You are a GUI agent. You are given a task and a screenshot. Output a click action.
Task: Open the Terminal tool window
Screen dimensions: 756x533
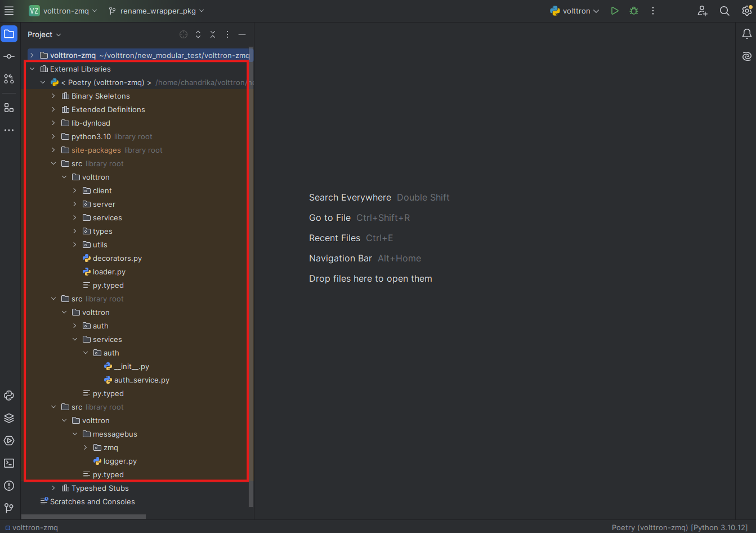[x=9, y=463]
